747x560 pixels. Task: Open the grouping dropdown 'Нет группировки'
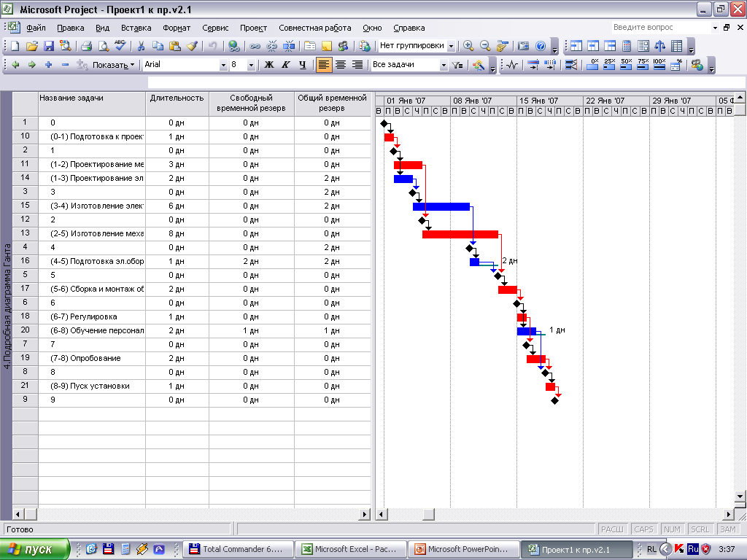(451, 46)
